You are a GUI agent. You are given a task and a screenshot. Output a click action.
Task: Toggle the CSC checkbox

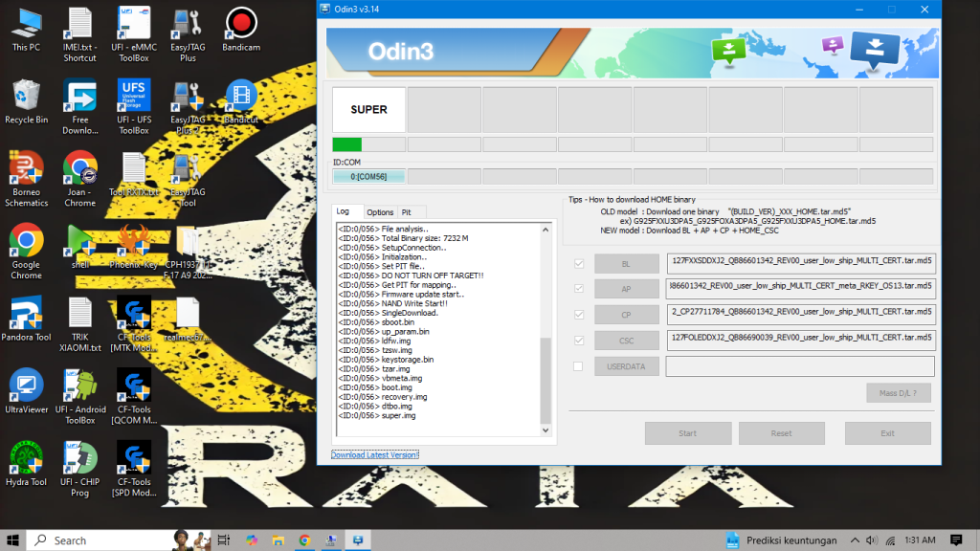577,341
